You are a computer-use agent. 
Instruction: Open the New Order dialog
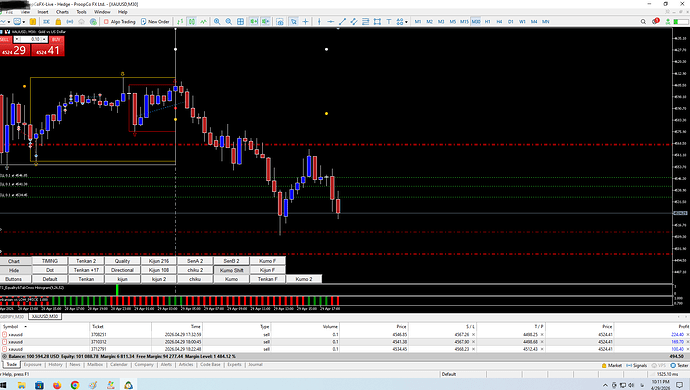(155, 22)
